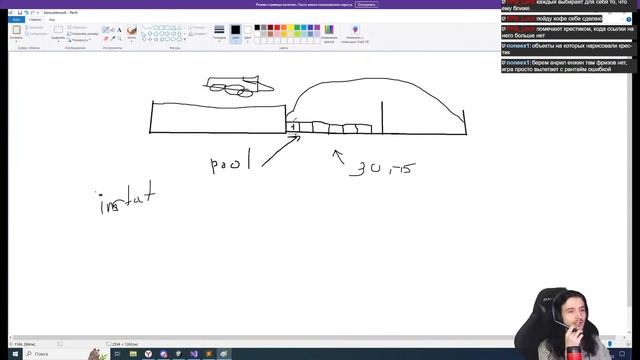Click the Select rectangle tool
This screenshot has width=640, height=360.
[58, 30]
